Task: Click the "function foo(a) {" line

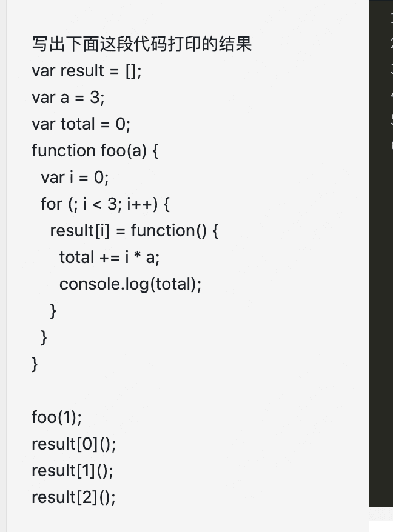Action: point(95,151)
